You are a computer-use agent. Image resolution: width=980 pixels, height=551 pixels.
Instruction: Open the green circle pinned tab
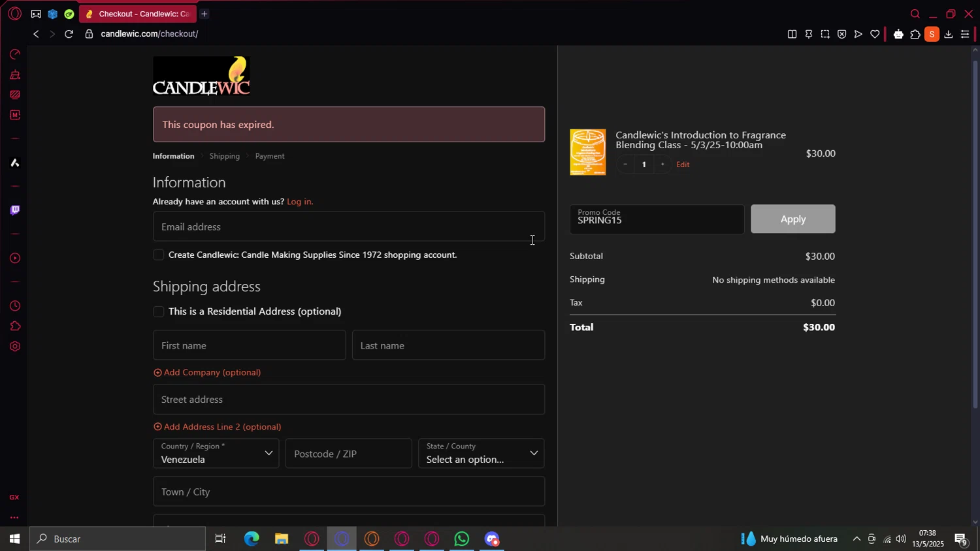[x=69, y=14]
